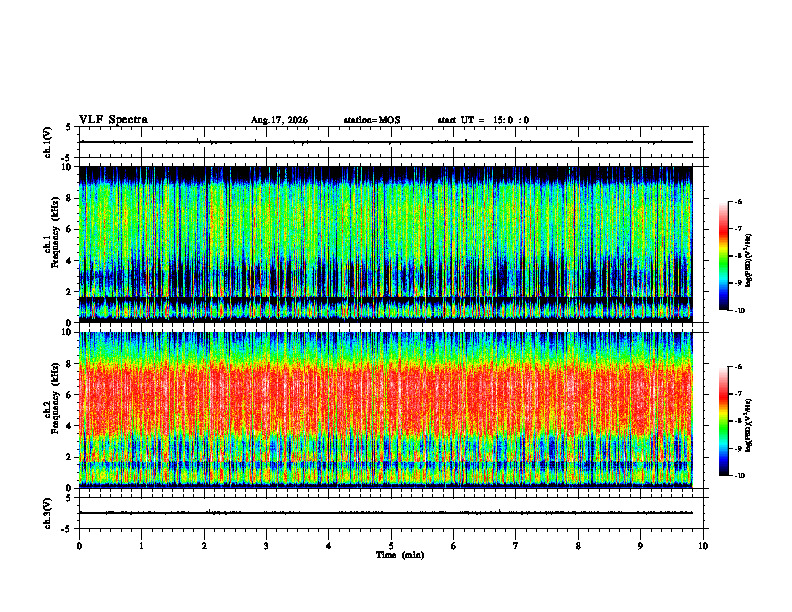Viewport: 792px width, 612px height.
Task: Click the ch.1 colorbar log(PSD) unit label
Action: tap(749, 261)
